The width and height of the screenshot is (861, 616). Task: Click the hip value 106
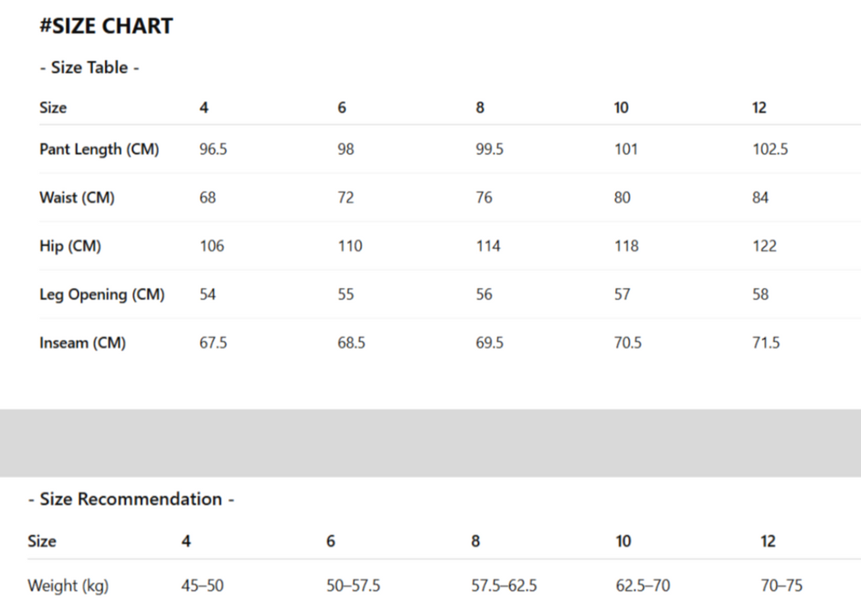click(x=212, y=246)
